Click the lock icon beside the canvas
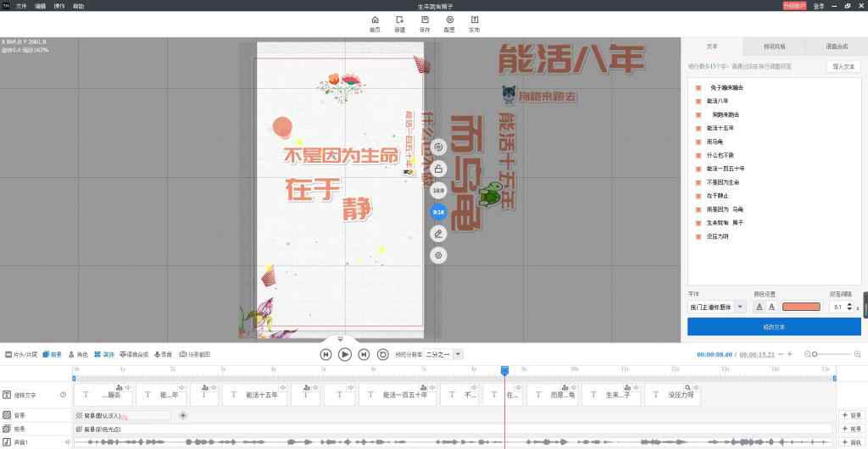 [438, 169]
